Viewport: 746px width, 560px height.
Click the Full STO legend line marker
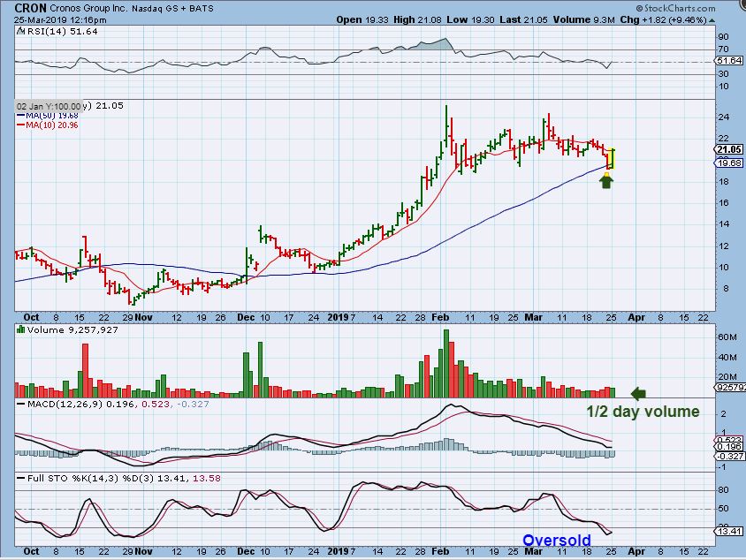(x=21, y=478)
